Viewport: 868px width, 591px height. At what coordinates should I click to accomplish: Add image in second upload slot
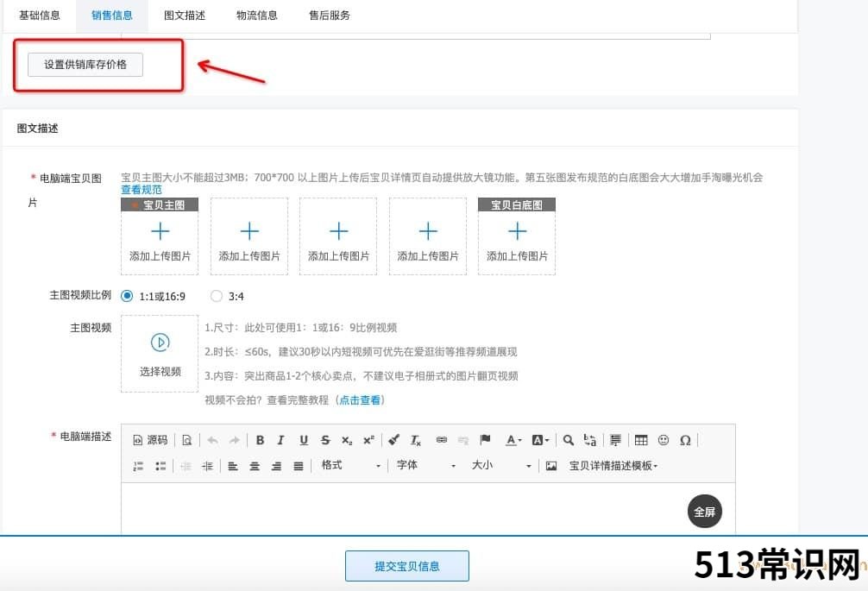click(x=249, y=236)
